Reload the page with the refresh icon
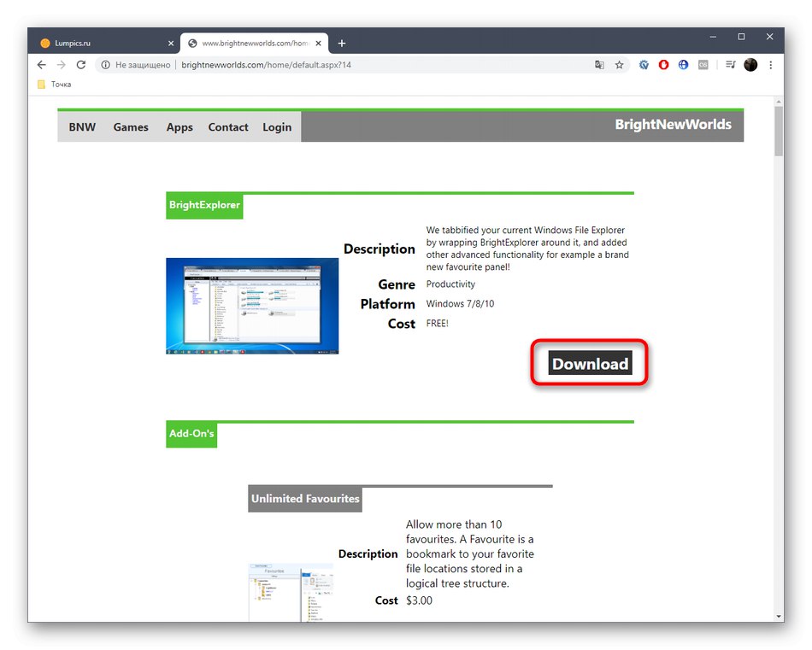 [x=81, y=65]
